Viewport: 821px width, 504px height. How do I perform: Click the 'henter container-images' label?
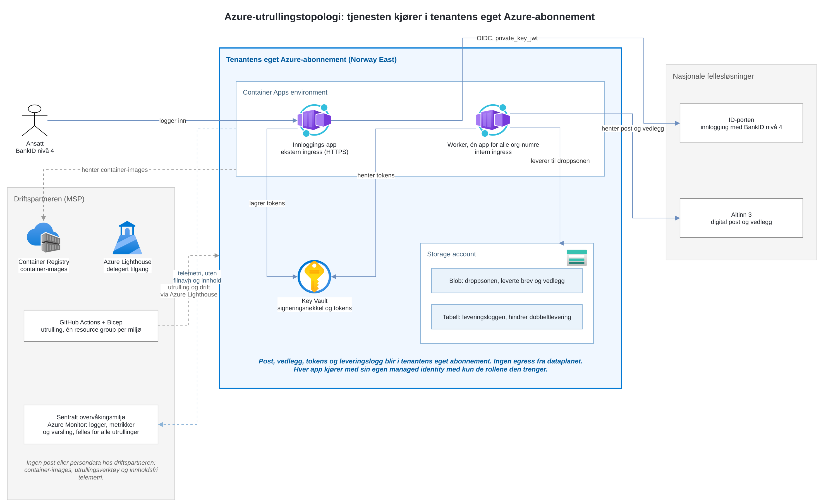pos(114,170)
